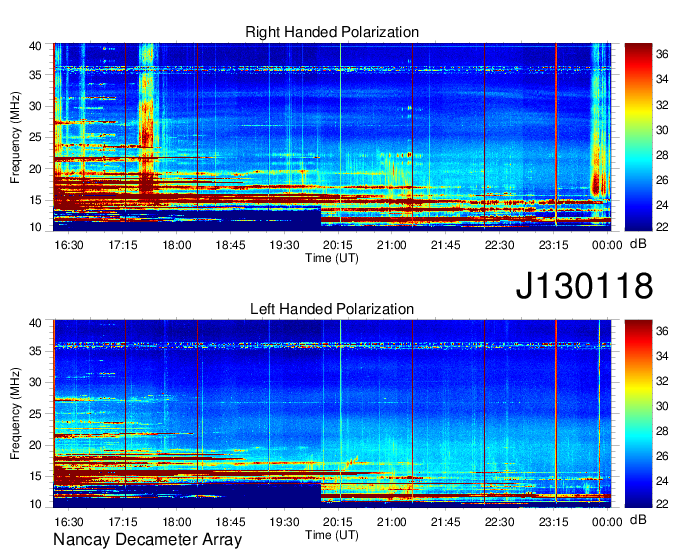
Task: Click the 19:30 time tick under the Left Handed plot
Action: 284,522
